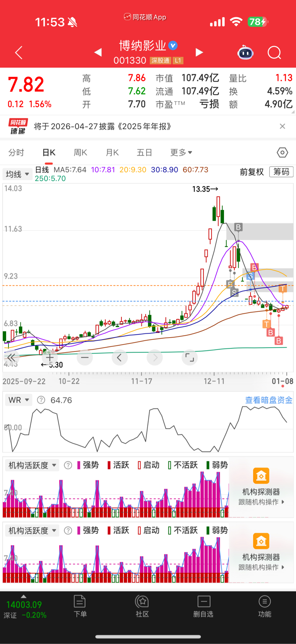296x644 pixels.
Task: Open the 均线 indicator dropdown
Action: (x=17, y=174)
